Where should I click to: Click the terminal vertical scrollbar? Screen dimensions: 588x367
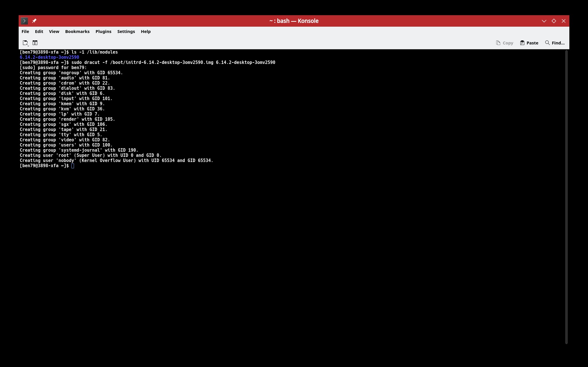tap(566, 197)
